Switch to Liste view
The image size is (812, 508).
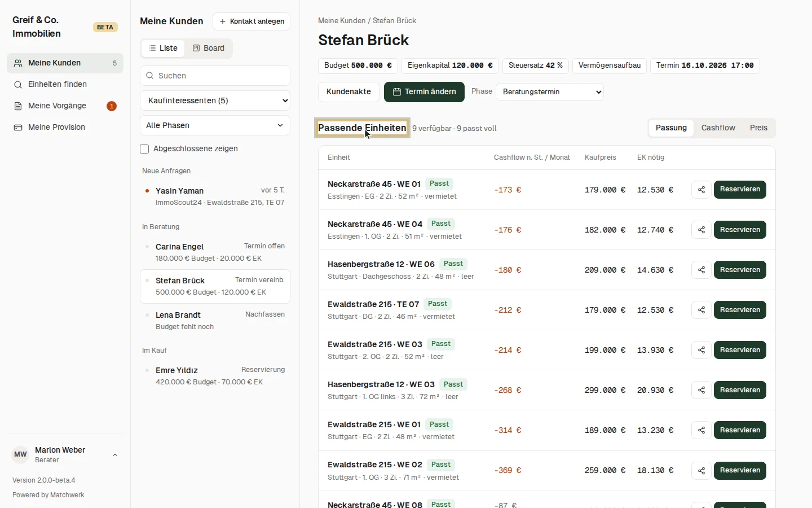tap(163, 49)
